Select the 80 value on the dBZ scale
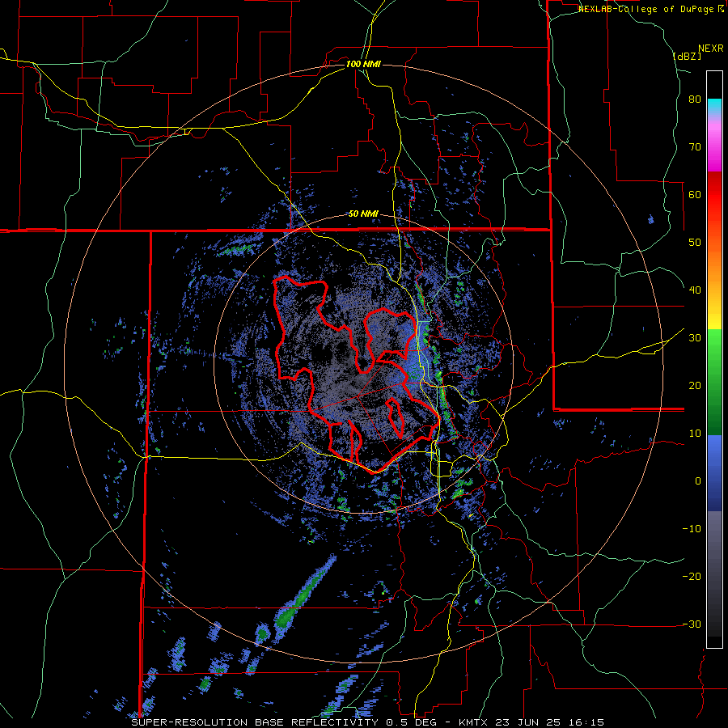 click(695, 99)
